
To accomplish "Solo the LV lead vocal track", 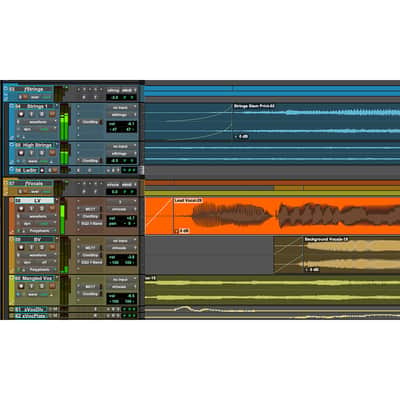I will coord(42,209).
